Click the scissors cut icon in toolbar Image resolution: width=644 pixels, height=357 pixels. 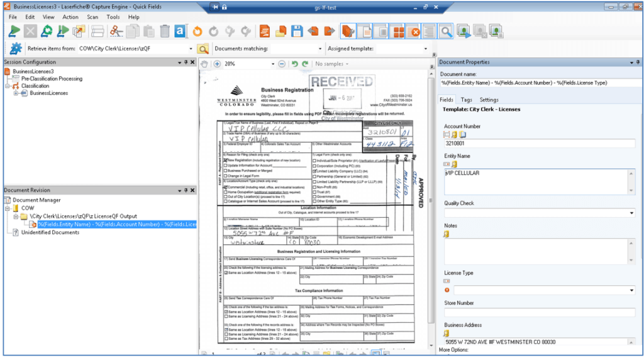point(115,31)
